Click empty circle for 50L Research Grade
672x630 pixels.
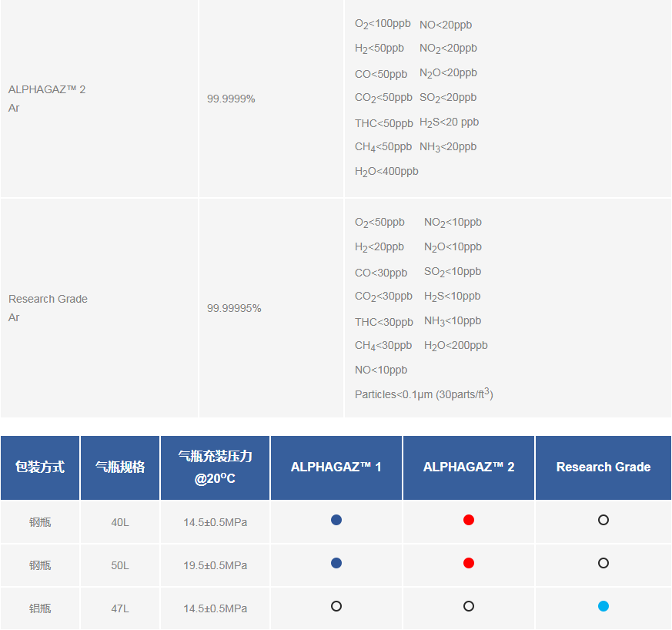603,563
